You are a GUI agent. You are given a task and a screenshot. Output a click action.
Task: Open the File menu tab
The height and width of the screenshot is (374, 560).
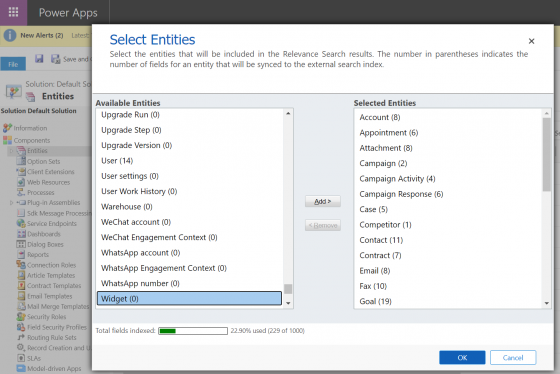coord(13,64)
